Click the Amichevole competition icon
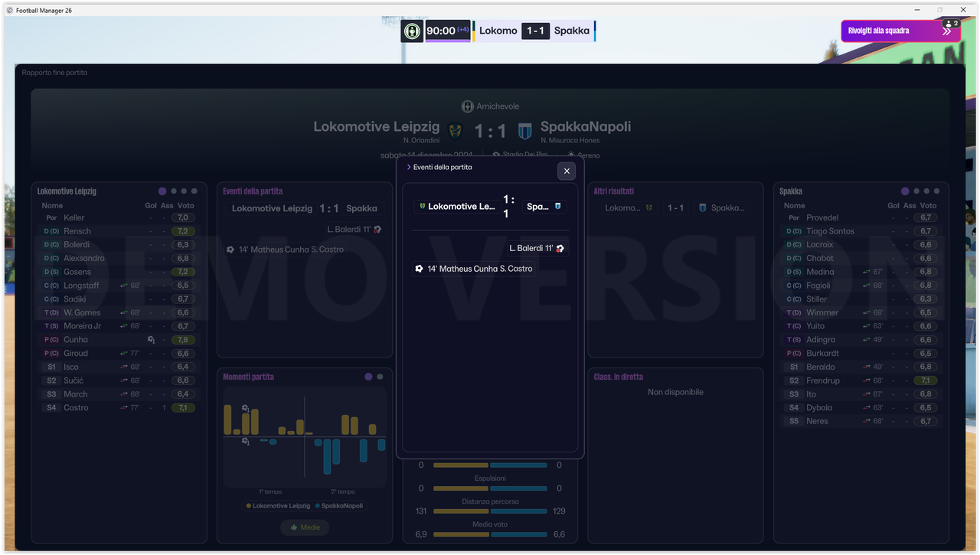 [467, 106]
